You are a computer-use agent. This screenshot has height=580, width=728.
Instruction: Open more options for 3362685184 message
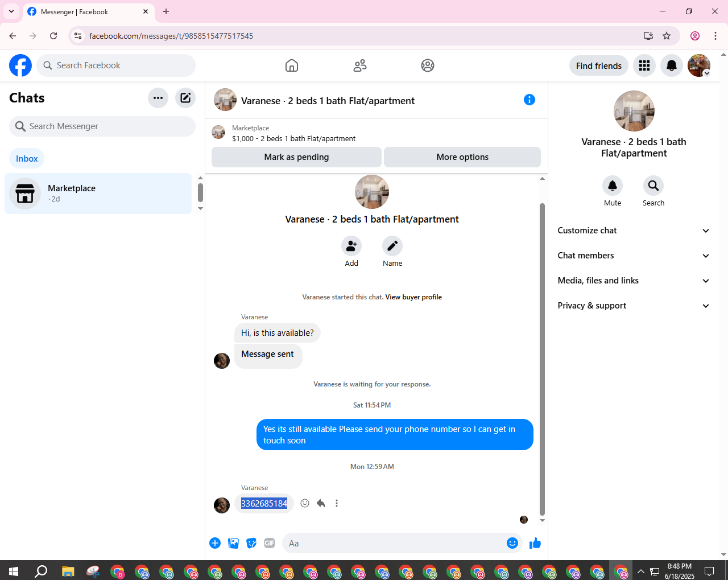337,503
